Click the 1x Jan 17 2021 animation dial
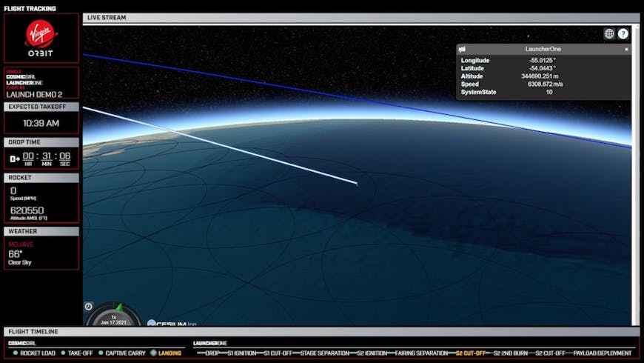This screenshot has height=363, width=644. click(x=114, y=316)
